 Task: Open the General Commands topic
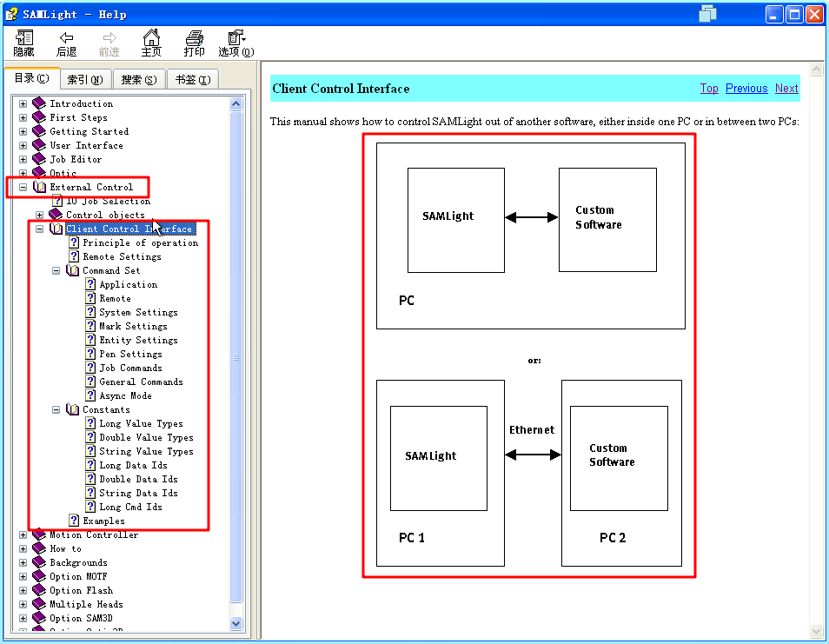(141, 382)
